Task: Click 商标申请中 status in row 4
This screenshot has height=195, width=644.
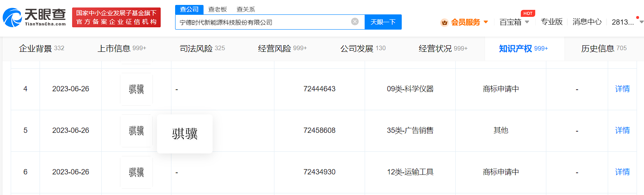Action: tap(501, 89)
